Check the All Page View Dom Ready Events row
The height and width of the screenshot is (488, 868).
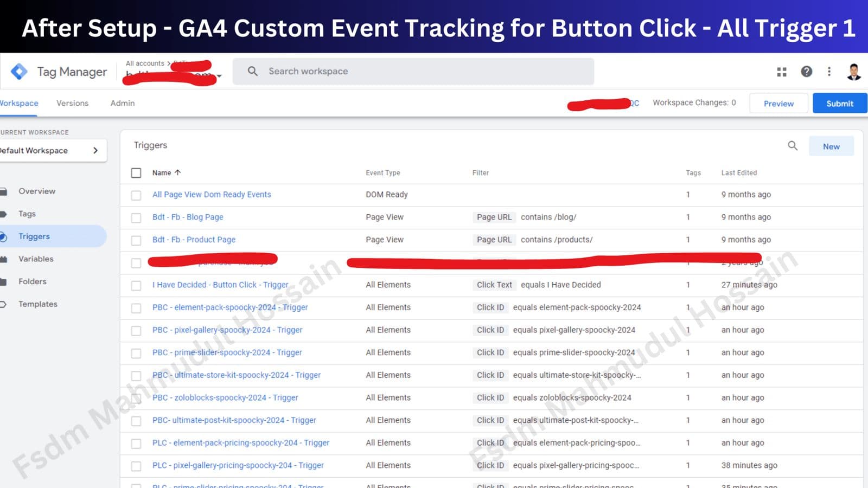point(136,195)
